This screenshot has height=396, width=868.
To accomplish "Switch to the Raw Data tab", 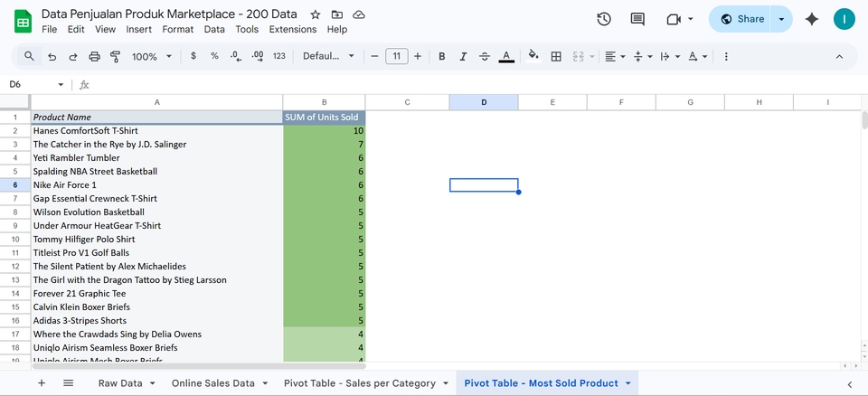I will point(120,383).
